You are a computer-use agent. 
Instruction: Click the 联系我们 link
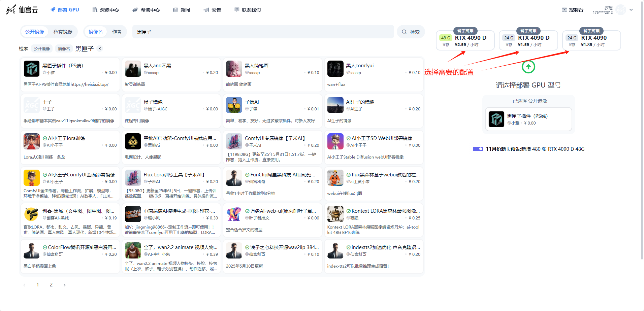click(248, 10)
